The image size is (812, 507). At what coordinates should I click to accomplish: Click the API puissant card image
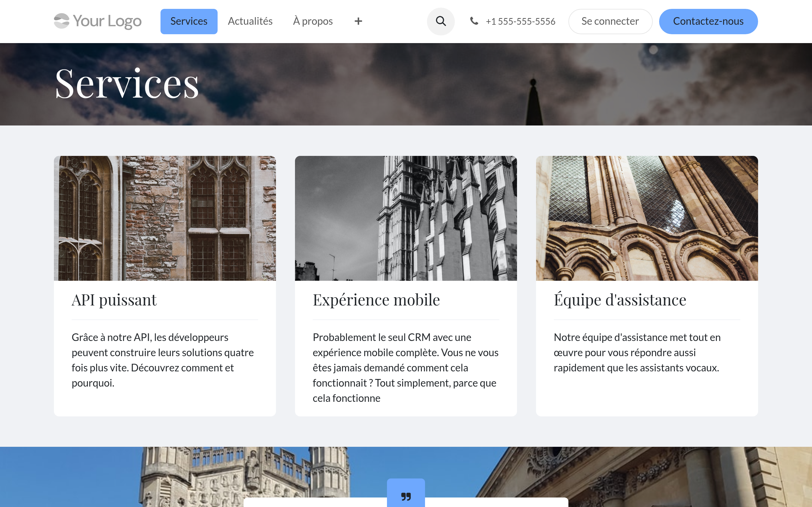[165, 218]
